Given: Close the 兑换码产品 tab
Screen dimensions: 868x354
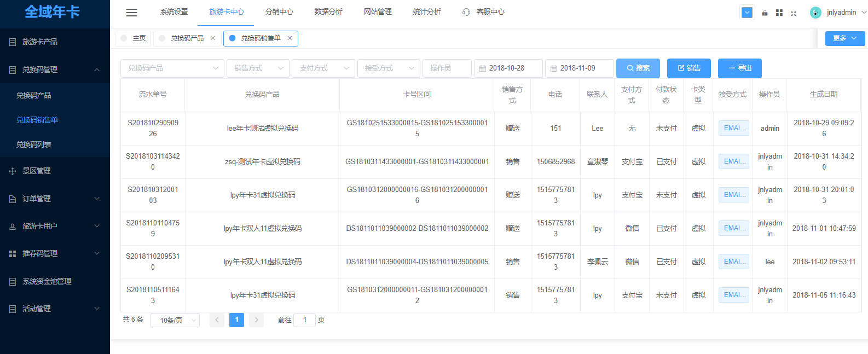Looking at the screenshot, I should (x=213, y=38).
